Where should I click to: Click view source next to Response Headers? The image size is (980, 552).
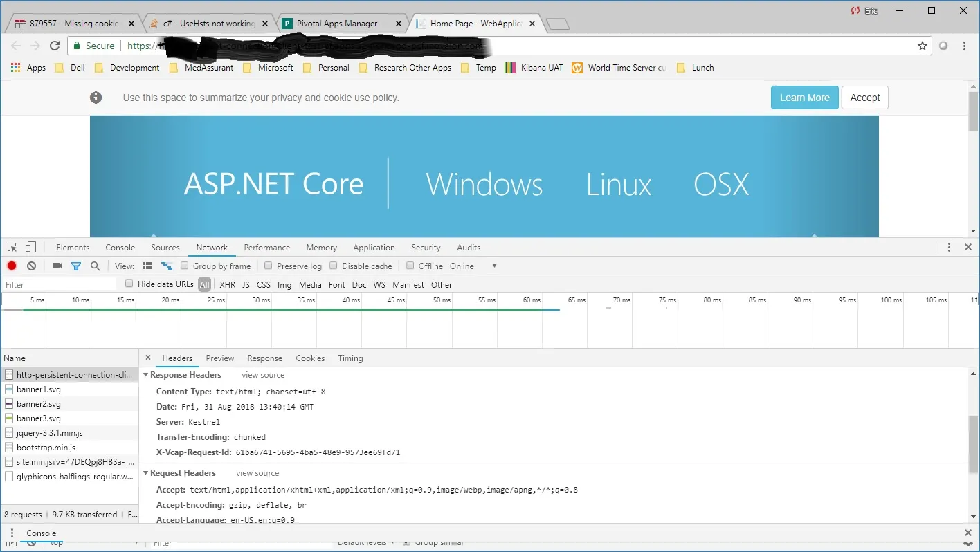click(x=263, y=375)
